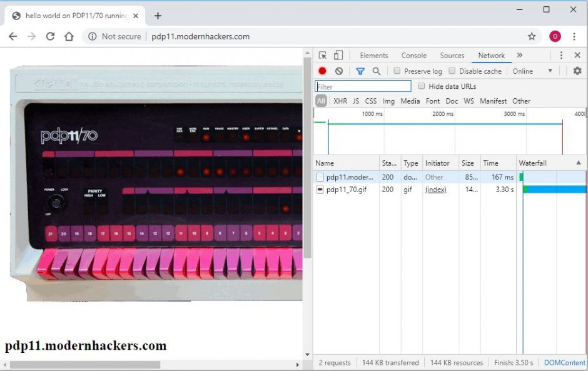This screenshot has height=371, width=588.
Task: Close the hello world browser tab
Action: (136, 16)
